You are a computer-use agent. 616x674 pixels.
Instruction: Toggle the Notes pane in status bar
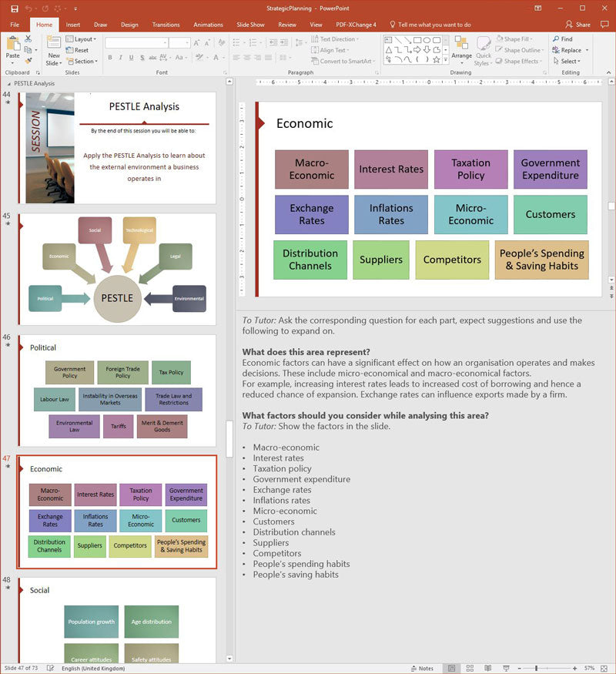pos(422,669)
